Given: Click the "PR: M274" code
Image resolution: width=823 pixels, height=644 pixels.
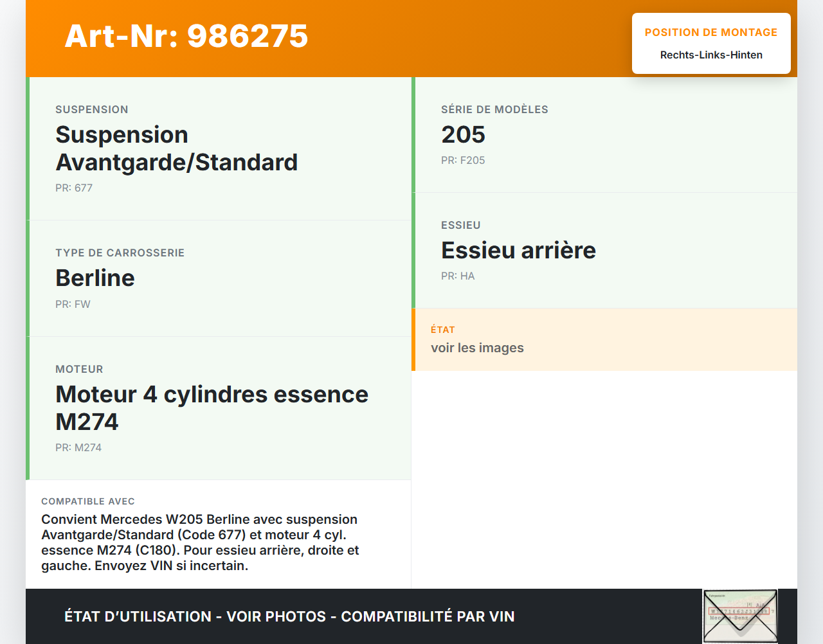Looking at the screenshot, I should [x=78, y=447].
